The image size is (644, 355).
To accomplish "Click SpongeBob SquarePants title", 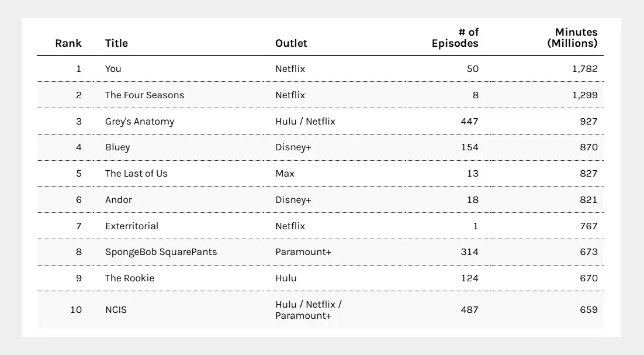I will coord(161,252).
